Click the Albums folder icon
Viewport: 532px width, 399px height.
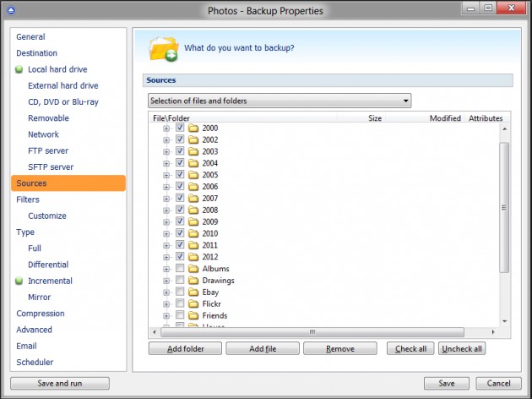[x=193, y=269]
